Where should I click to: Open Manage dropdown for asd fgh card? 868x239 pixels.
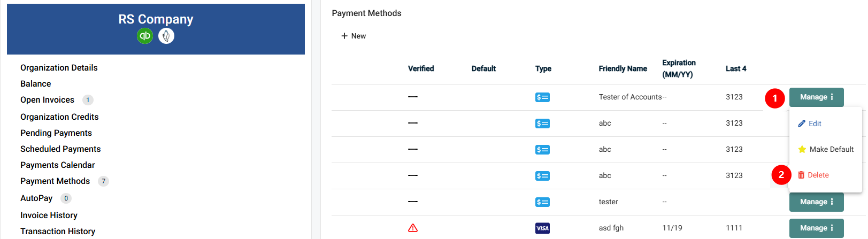click(x=817, y=228)
